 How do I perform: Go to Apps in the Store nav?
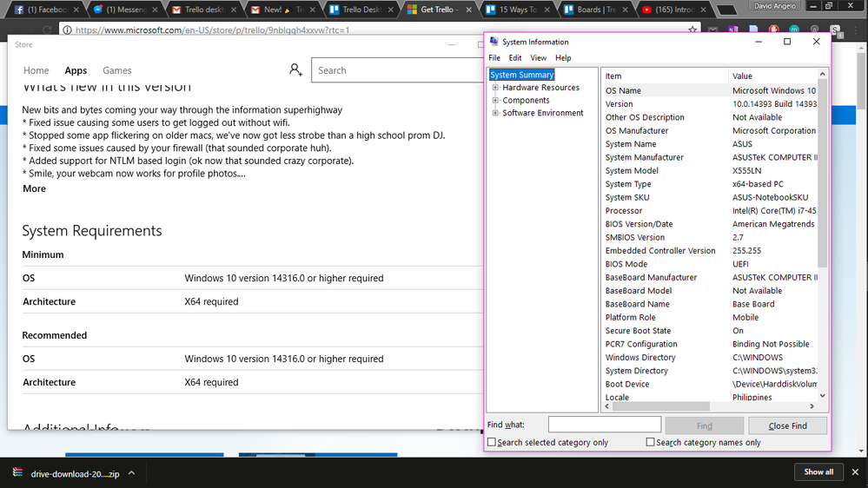tap(76, 70)
